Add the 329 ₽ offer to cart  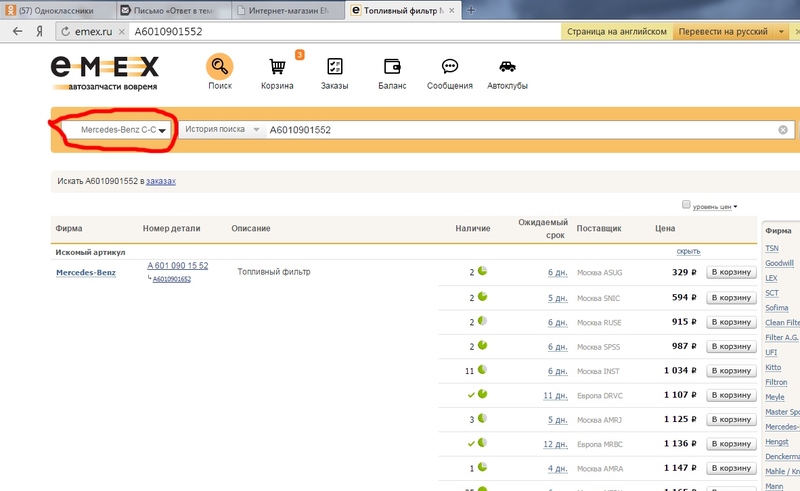[x=730, y=272]
